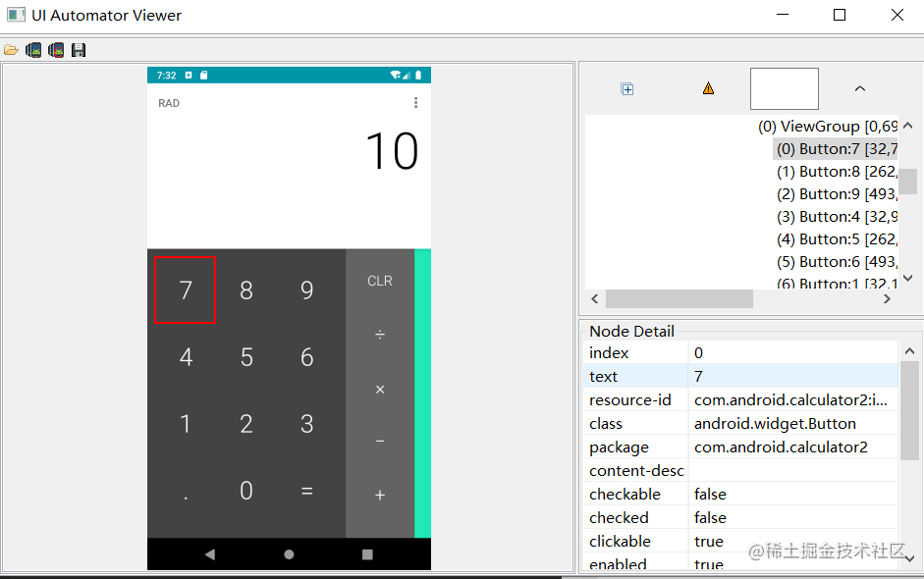Tap the CLR key
The height and width of the screenshot is (579, 924).
tap(379, 281)
